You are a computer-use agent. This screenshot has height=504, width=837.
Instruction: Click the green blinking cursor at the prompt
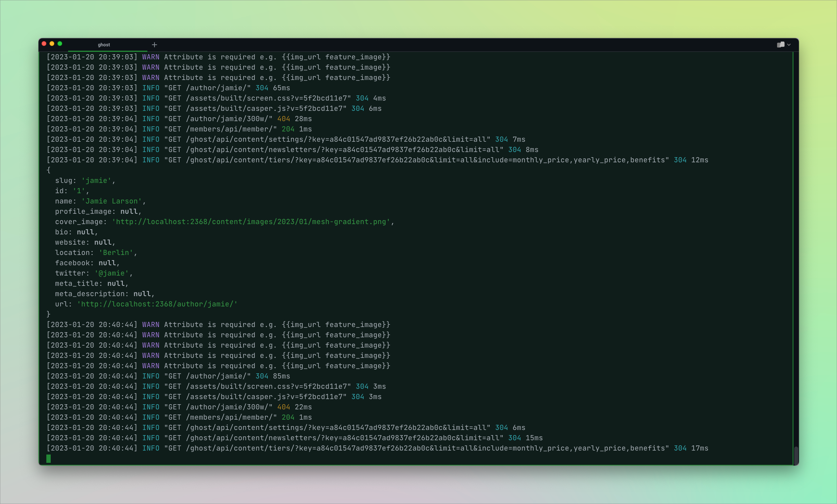pos(49,458)
